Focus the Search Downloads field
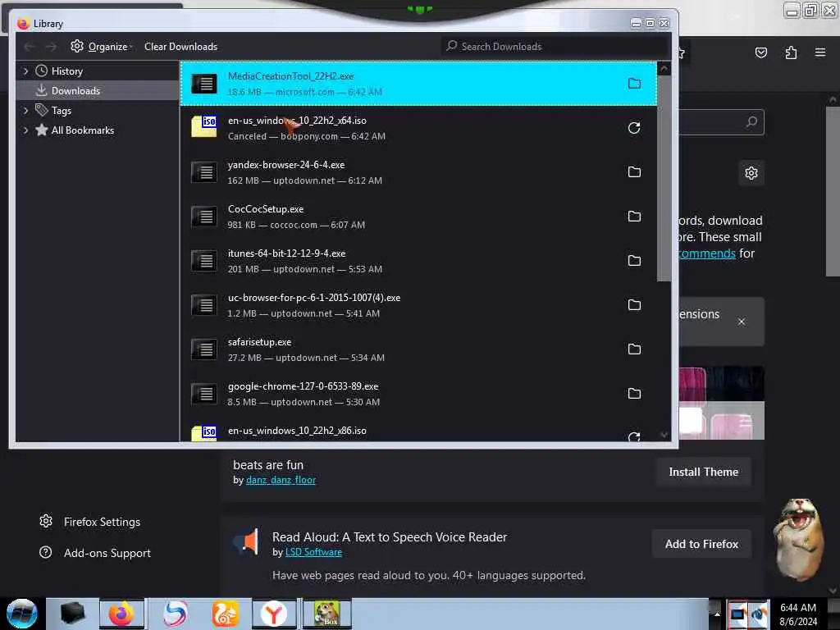840x630 pixels. pyautogui.click(x=555, y=47)
